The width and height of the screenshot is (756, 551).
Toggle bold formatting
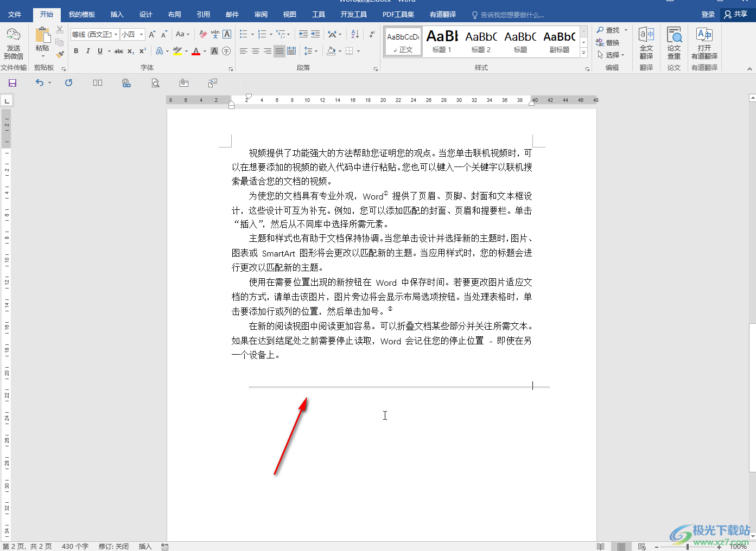tap(76, 51)
